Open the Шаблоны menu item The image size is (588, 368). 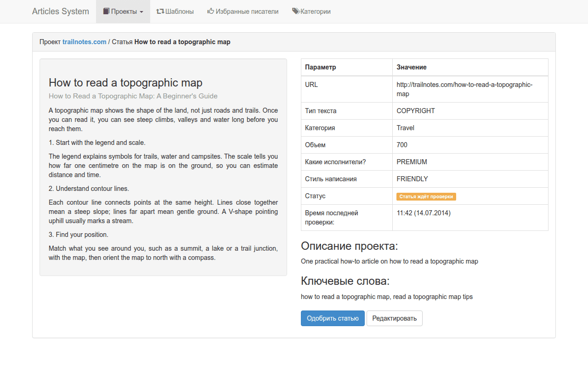(175, 11)
